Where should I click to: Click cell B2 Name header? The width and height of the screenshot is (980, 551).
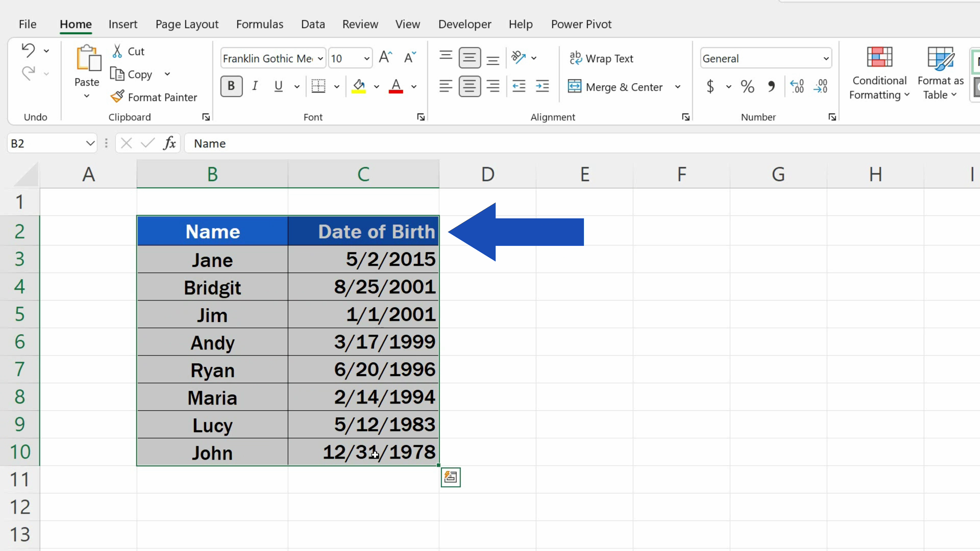(x=212, y=232)
